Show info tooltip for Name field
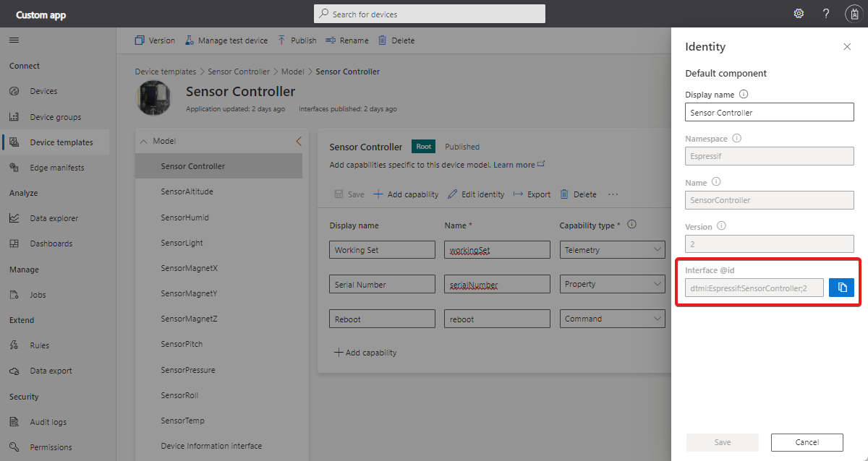The image size is (868, 461). [x=716, y=182]
